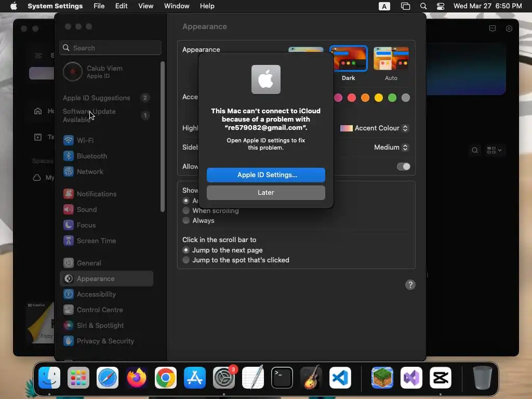Launch Safari from the Dock
Screen dimensions: 532x399
point(108,378)
